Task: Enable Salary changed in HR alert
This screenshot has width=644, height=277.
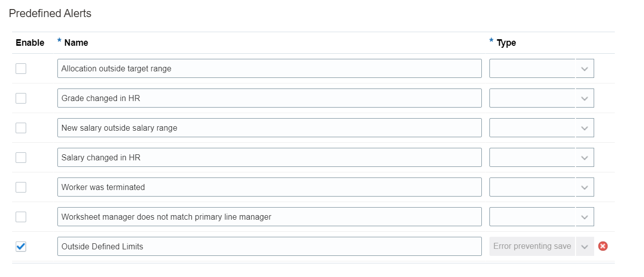Action: pos(21,158)
